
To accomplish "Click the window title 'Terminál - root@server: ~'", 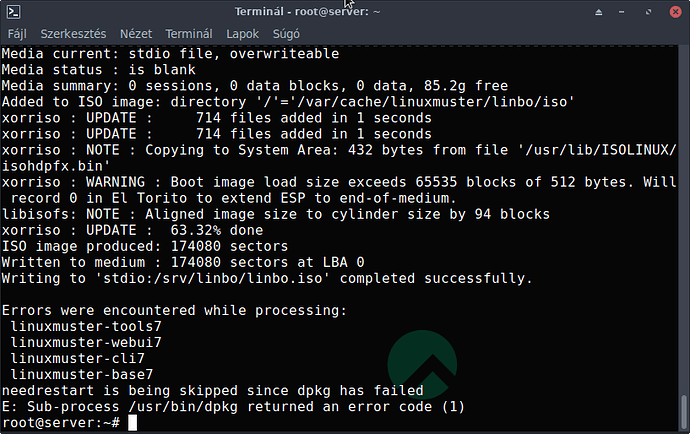I will (x=307, y=11).
